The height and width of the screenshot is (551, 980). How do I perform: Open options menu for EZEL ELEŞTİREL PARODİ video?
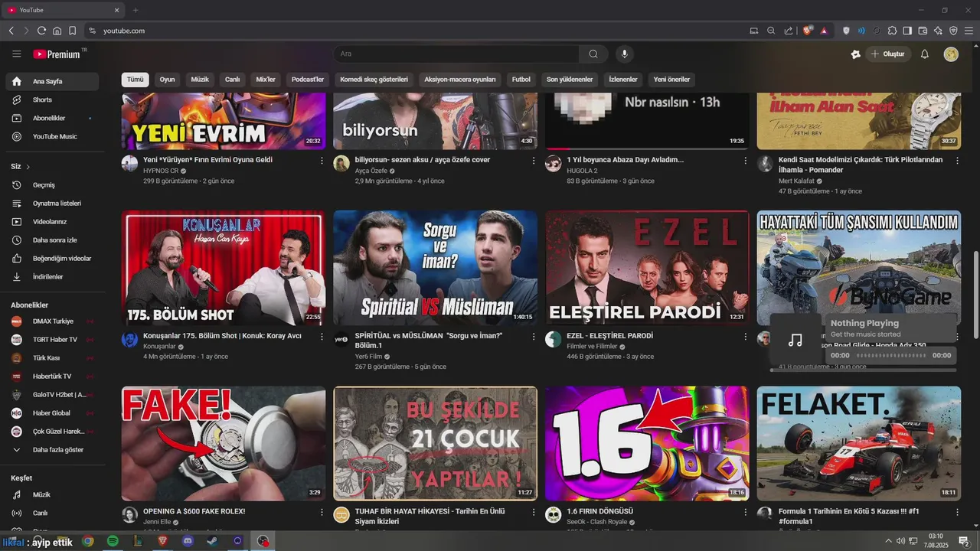pyautogui.click(x=746, y=336)
